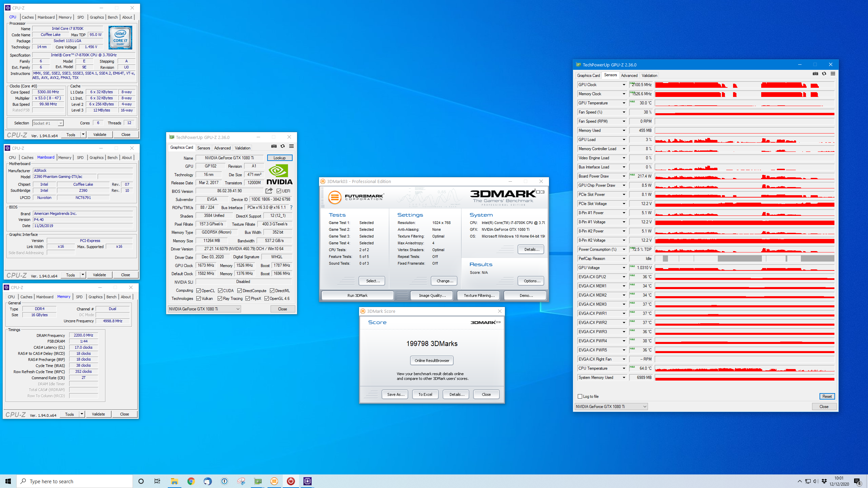
Task: Enable the Log to file checkbox
Action: coord(580,396)
